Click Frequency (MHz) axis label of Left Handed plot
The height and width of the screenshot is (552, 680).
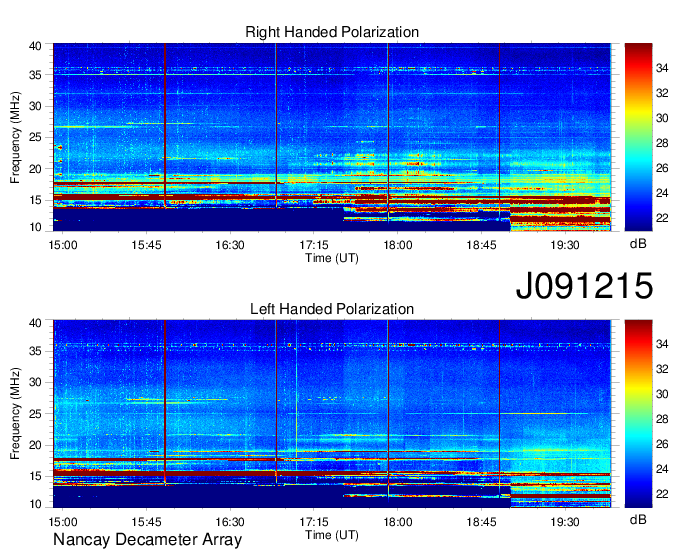pos(15,414)
